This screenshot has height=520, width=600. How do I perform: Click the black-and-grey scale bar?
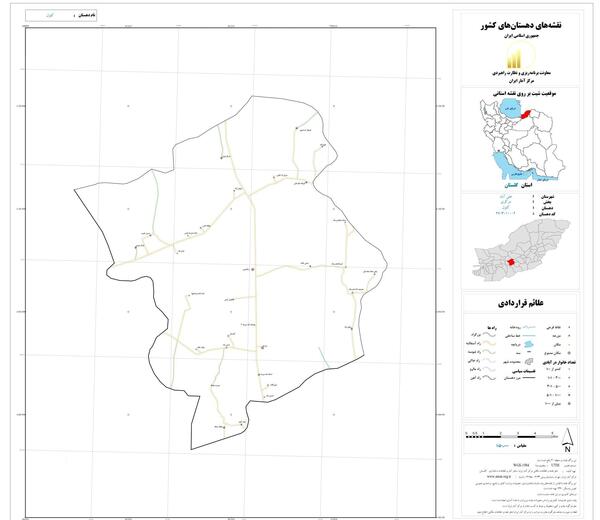(x=512, y=437)
